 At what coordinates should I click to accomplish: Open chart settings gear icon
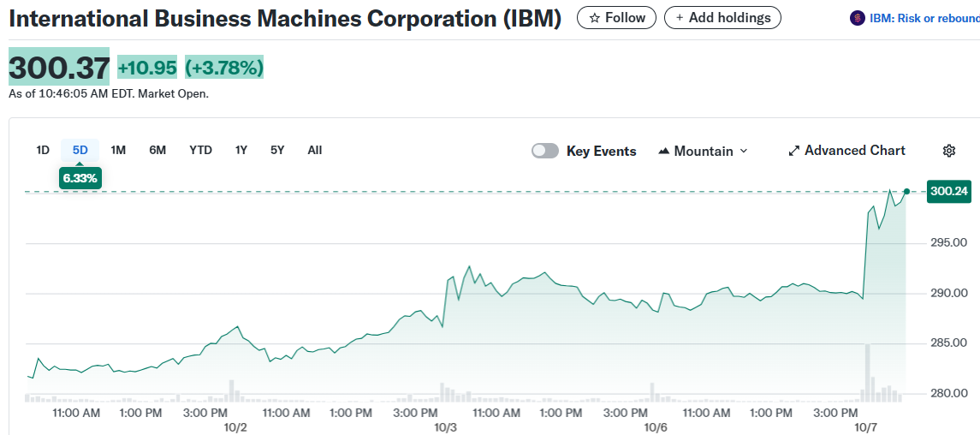[948, 151]
